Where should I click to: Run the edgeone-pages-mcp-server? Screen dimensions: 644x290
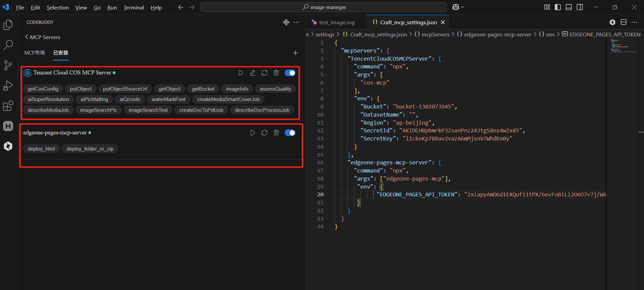(253, 133)
